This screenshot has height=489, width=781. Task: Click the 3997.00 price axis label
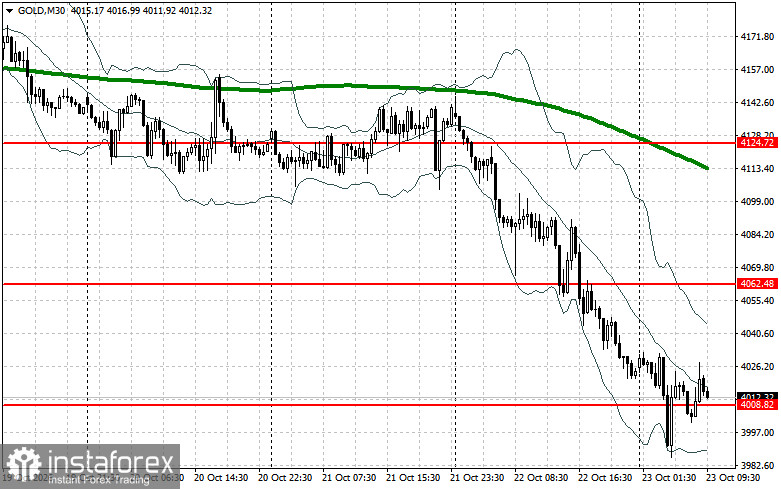click(757, 433)
